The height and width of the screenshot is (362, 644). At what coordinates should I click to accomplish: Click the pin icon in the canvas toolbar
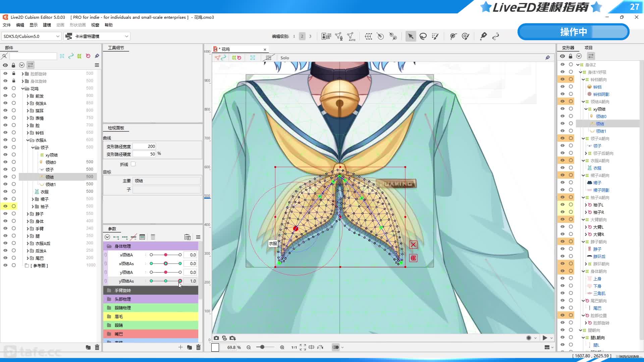point(547,58)
